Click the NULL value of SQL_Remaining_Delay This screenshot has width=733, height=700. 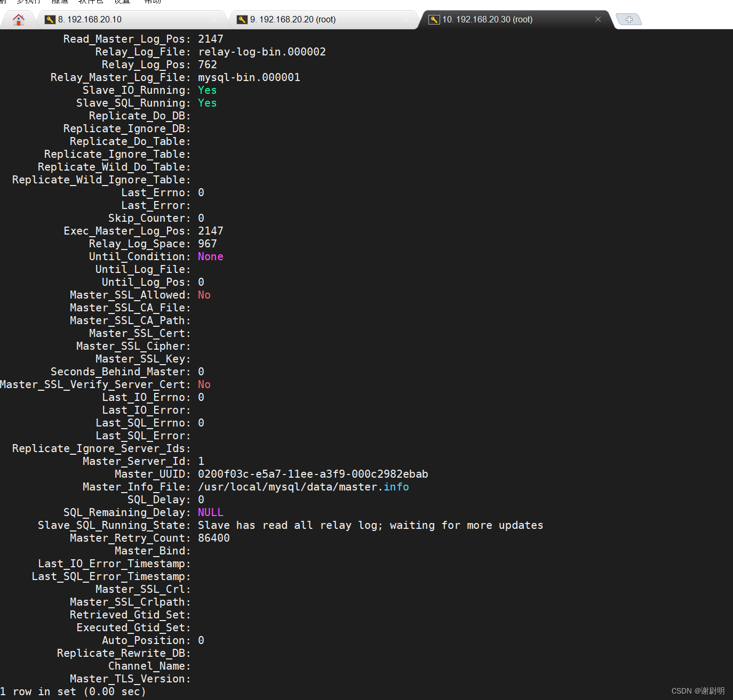coord(211,512)
